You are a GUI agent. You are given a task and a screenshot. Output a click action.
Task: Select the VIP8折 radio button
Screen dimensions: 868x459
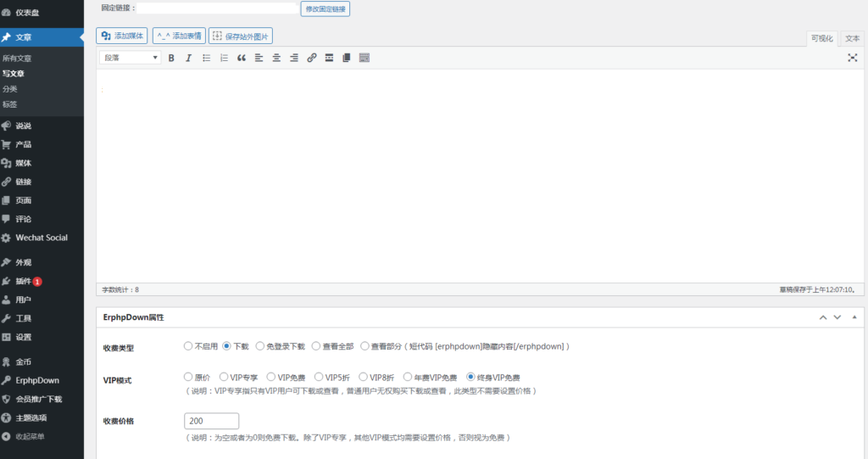363,377
